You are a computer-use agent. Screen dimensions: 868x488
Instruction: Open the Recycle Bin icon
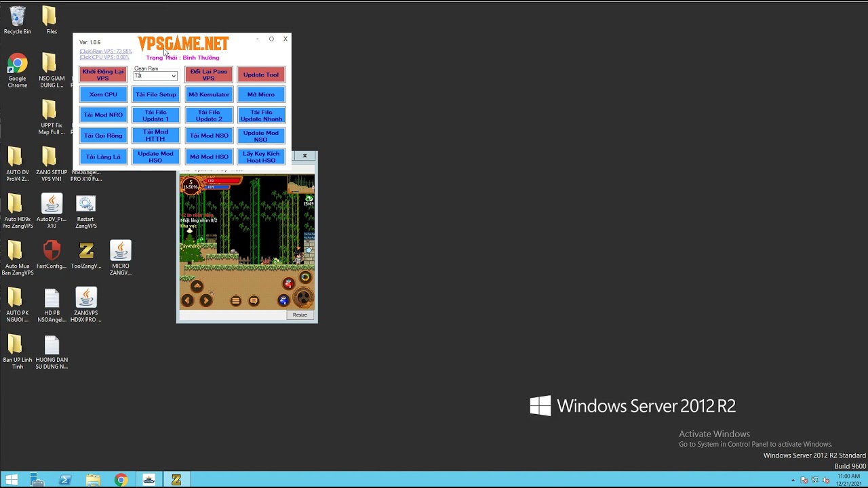point(18,20)
